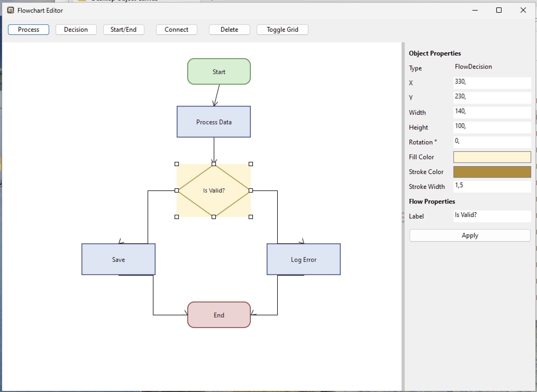Screen dimensions: 537x392
Task: Click the Label text field
Action: 492,216
